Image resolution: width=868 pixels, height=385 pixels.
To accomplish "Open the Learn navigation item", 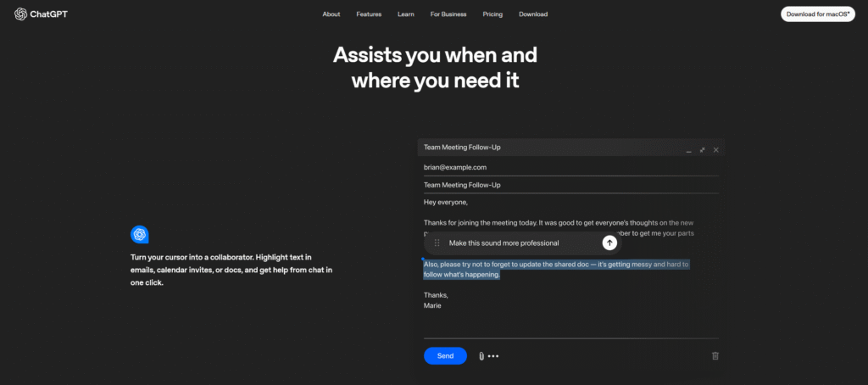I will [406, 14].
